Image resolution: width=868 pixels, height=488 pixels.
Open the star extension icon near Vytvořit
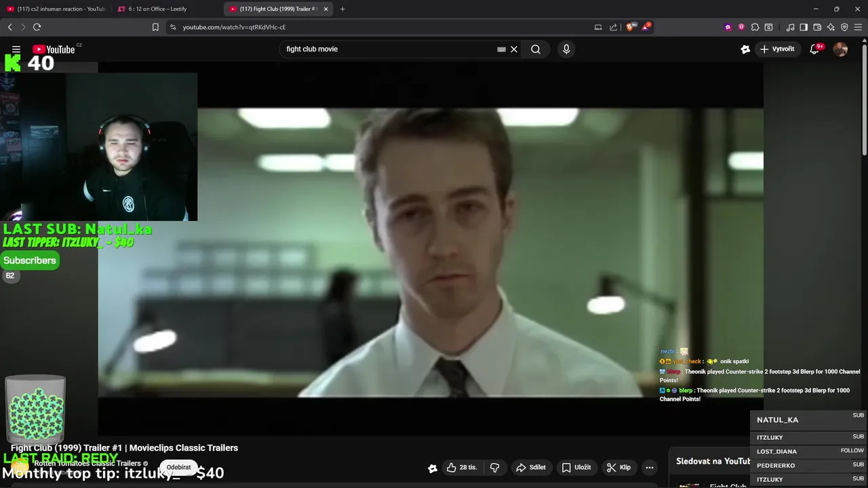(x=745, y=49)
